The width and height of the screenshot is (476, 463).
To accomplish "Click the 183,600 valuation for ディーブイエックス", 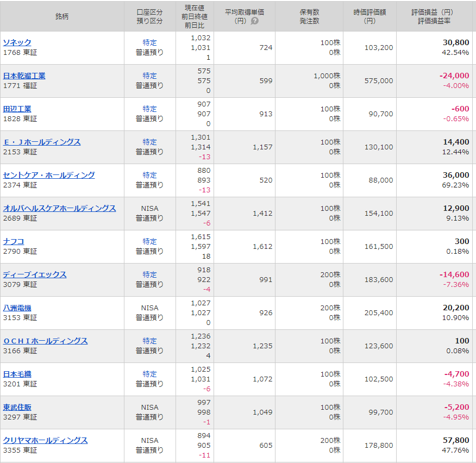I will pyautogui.click(x=379, y=280).
